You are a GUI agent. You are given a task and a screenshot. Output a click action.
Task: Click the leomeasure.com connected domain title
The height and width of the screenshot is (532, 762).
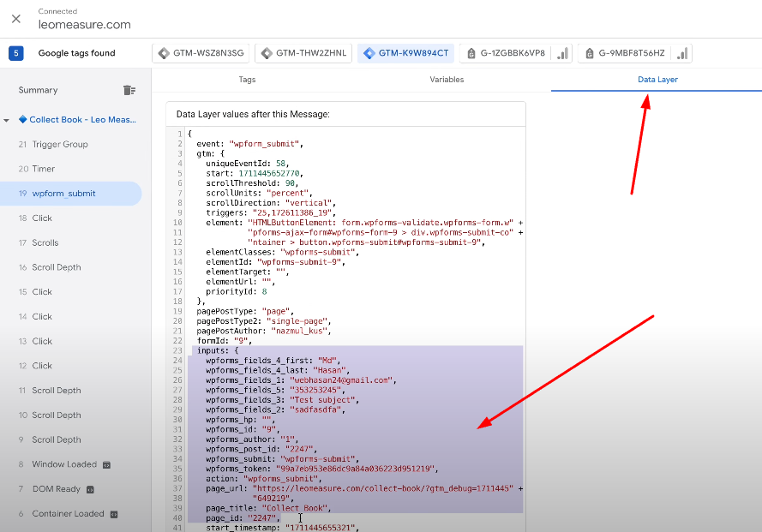point(85,25)
